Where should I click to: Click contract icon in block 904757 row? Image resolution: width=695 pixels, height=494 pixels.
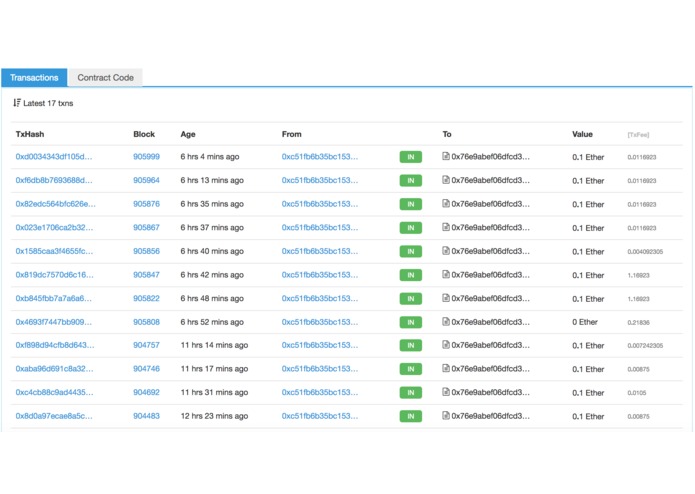click(x=446, y=344)
